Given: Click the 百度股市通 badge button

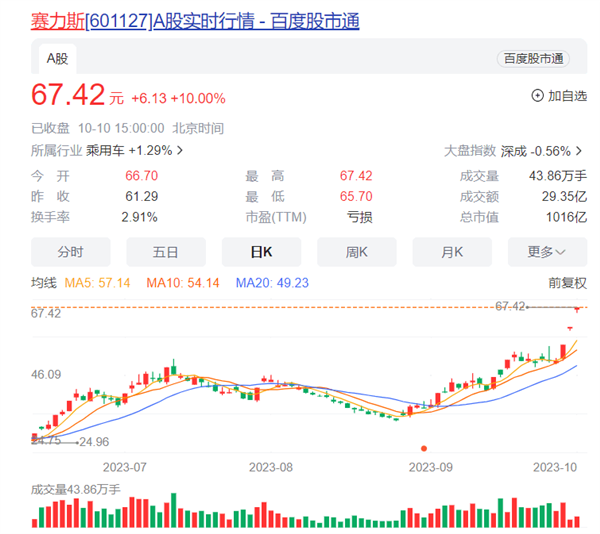Looking at the screenshot, I should coord(533,59).
